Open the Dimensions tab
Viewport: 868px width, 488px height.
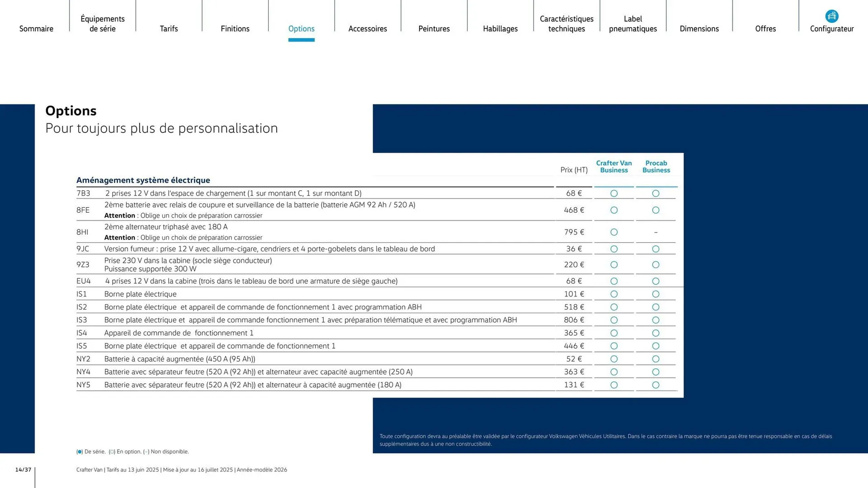699,28
